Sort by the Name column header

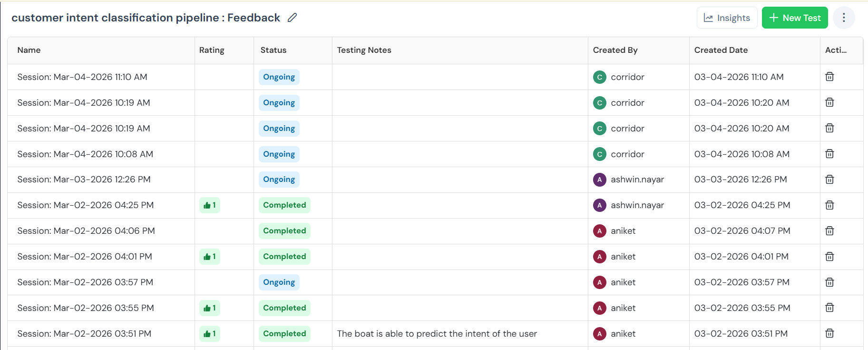point(29,50)
